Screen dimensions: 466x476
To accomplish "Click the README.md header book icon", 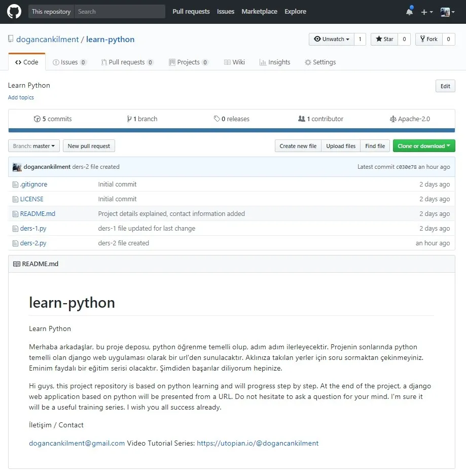I will [x=17, y=264].
